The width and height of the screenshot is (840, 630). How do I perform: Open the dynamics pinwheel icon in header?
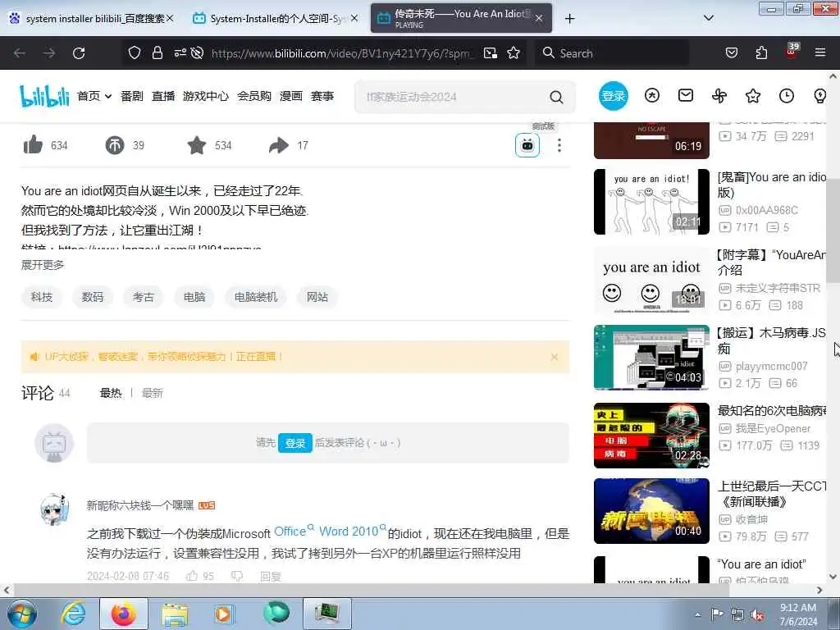coord(719,96)
